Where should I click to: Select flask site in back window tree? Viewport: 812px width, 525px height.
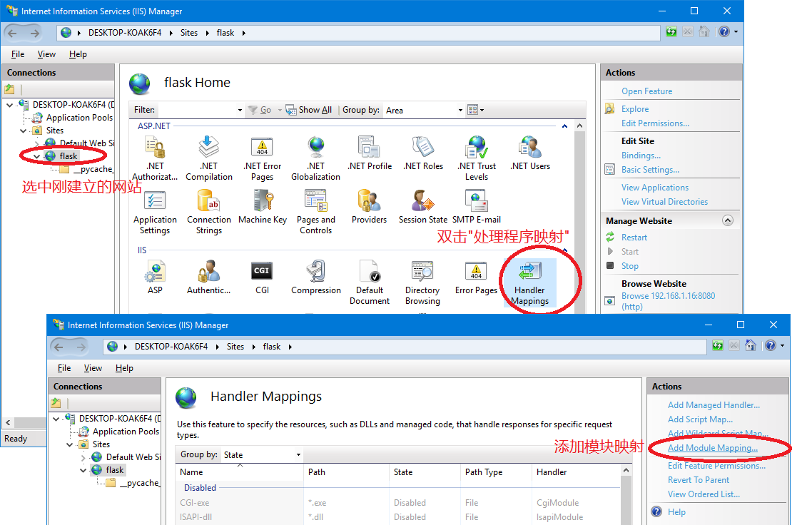[68, 156]
